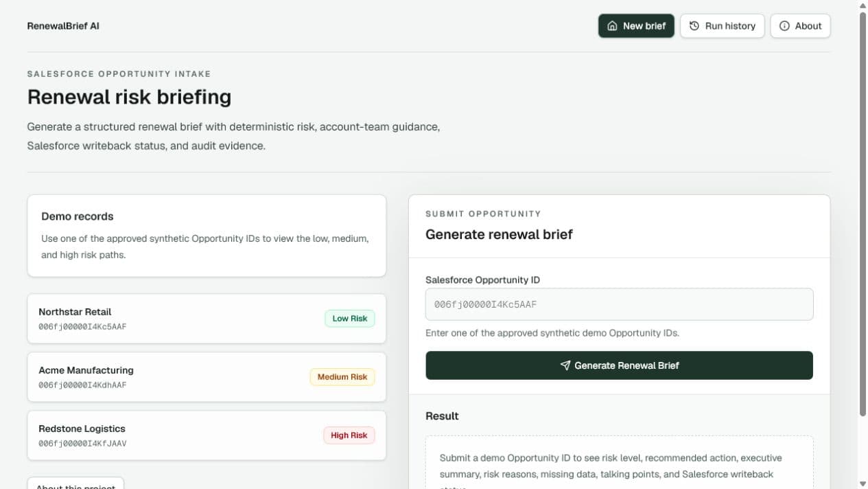This screenshot has width=868, height=489.
Task: Click the Salesforce Opportunity ID label
Action: click(x=482, y=280)
